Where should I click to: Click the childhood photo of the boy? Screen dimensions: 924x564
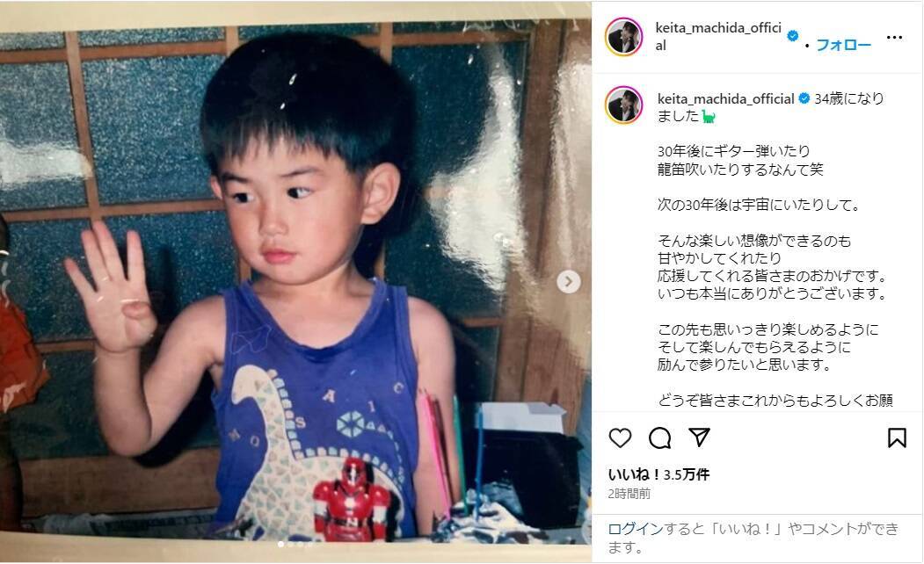click(x=295, y=281)
